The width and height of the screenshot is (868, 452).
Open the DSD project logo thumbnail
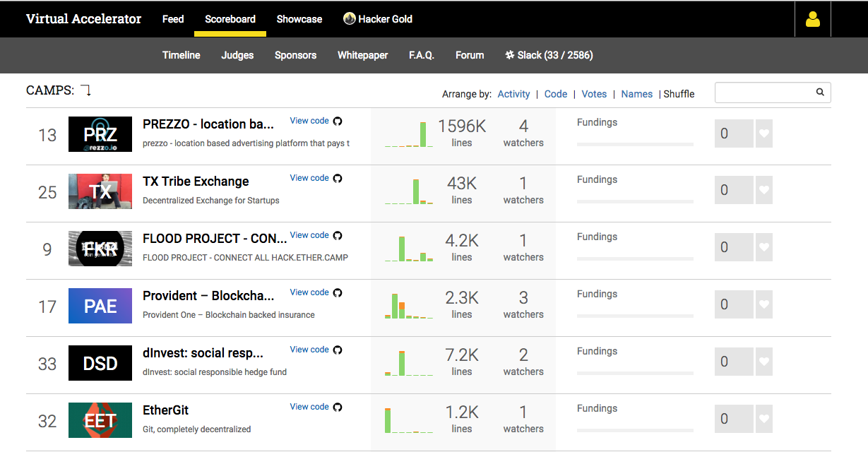coord(100,363)
